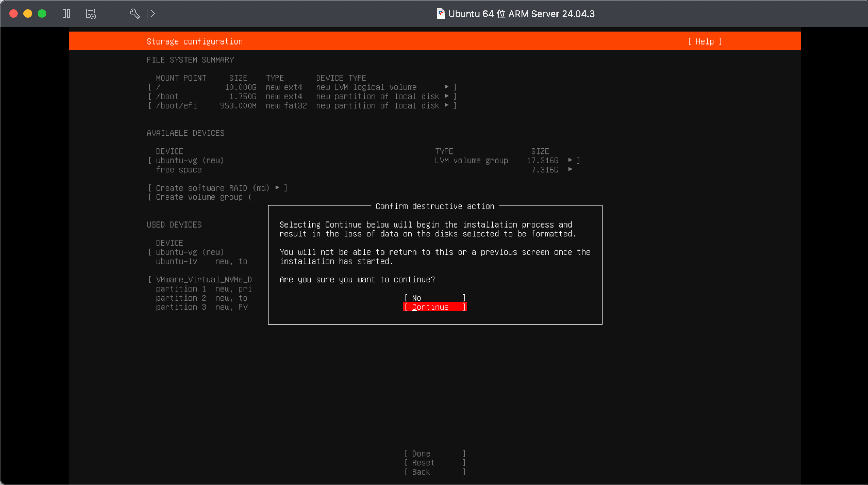
Task: Click the yellow minimize window button
Action: (x=28, y=14)
